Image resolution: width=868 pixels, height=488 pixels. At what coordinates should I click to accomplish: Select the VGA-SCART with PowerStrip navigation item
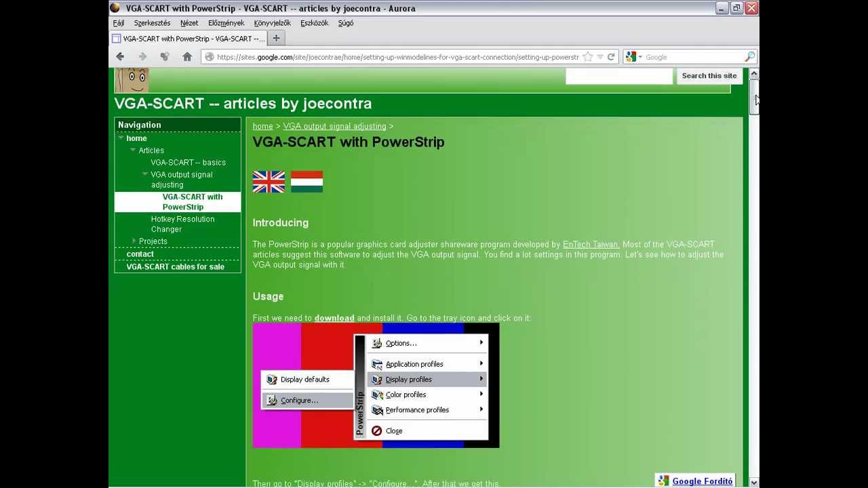(x=178, y=202)
